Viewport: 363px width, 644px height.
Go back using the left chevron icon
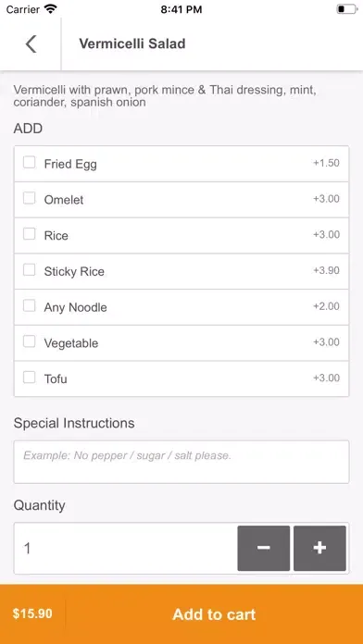31,43
